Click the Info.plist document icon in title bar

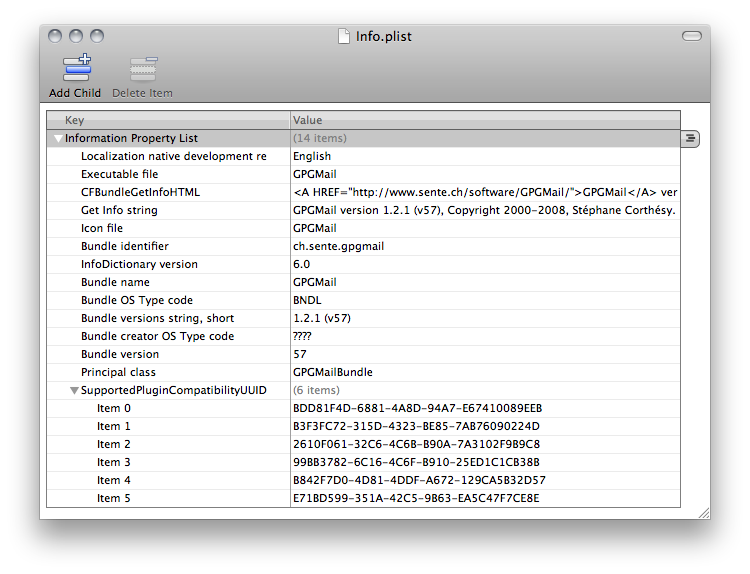[x=344, y=36]
